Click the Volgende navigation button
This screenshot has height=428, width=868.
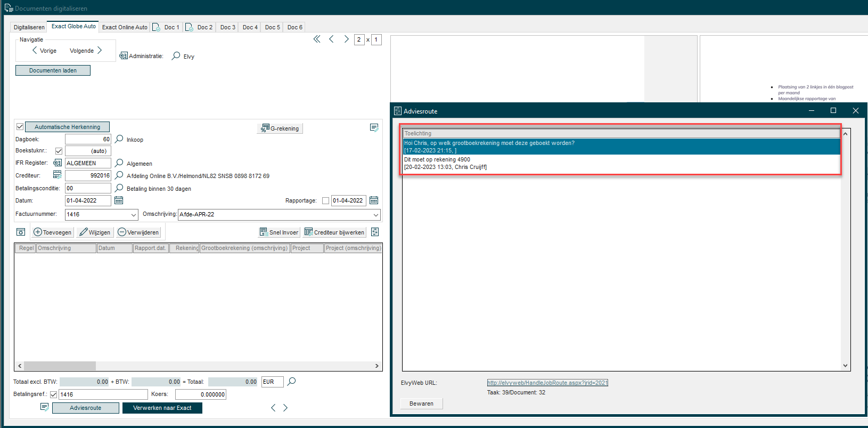click(x=86, y=51)
